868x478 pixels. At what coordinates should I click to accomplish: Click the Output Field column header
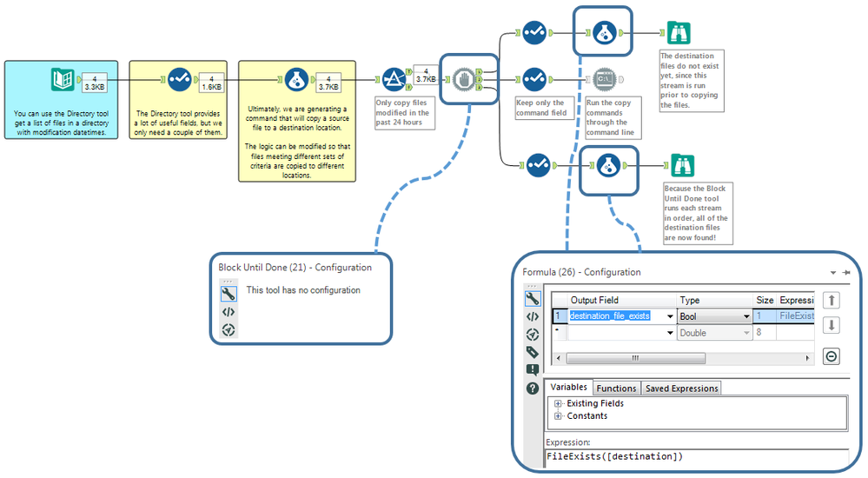click(x=621, y=300)
